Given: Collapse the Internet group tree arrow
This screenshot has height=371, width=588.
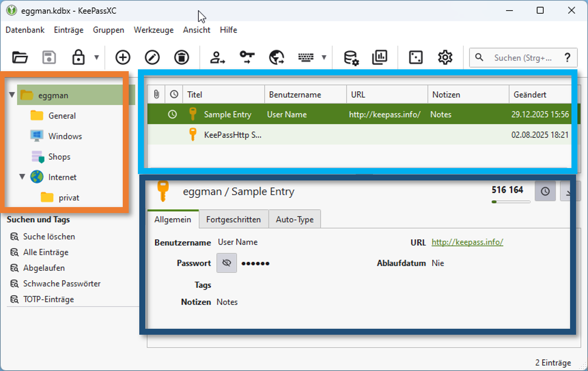Looking at the screenshot, I should pos(22,177).
